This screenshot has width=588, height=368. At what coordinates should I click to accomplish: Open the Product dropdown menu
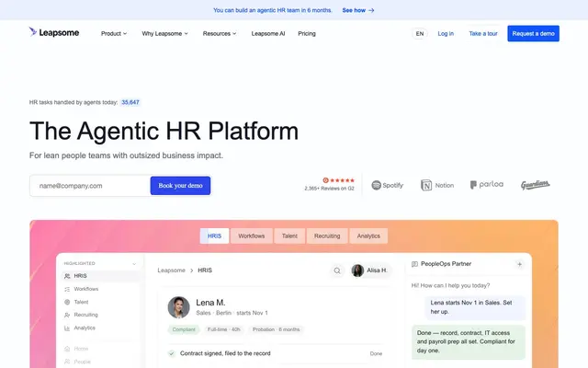click(x=114, y=33)
